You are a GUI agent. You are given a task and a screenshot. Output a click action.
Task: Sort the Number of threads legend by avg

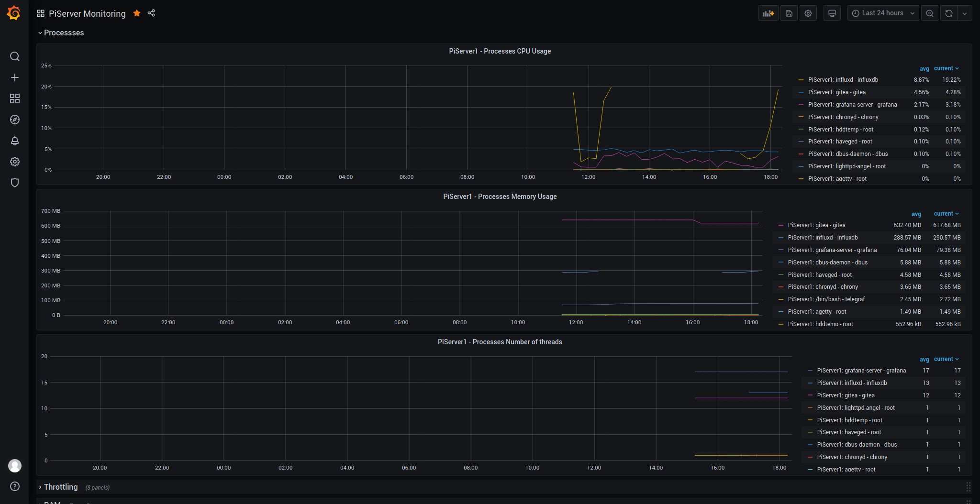click(x=924, y=360)
